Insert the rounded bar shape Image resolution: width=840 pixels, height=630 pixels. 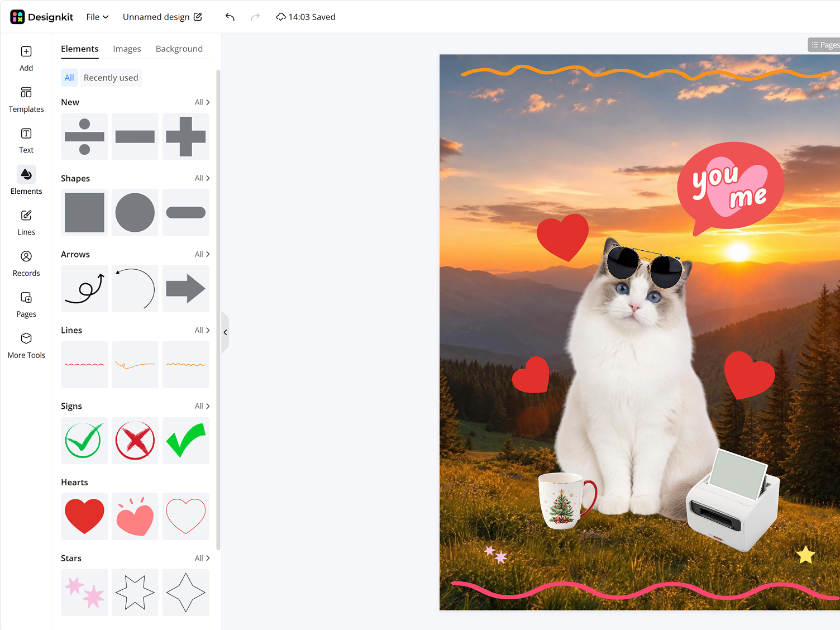tap(186, 213)
